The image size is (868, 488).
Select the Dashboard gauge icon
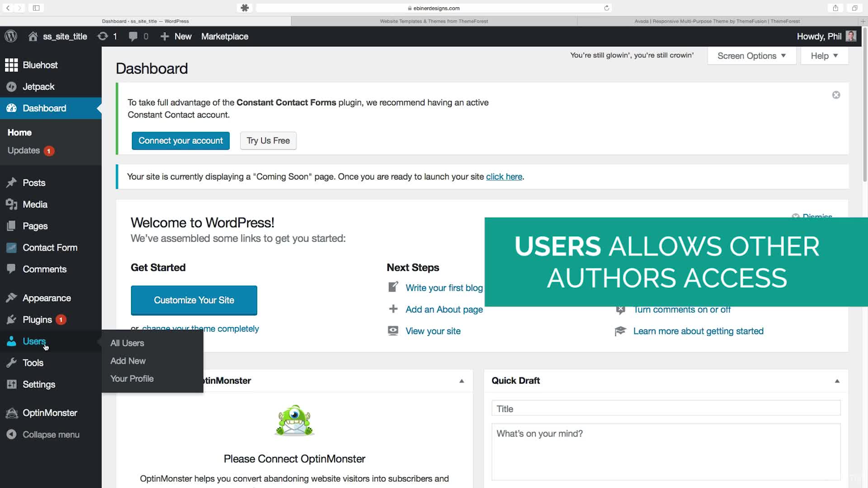(x=11, y=108)
